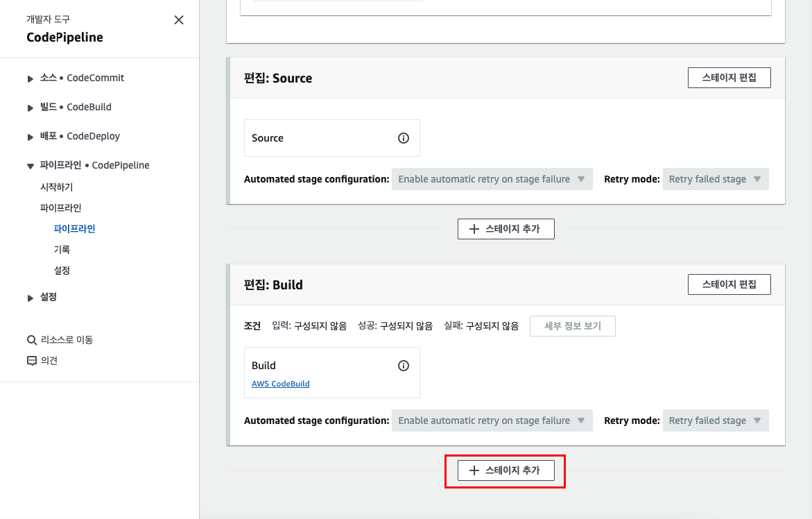
Task: Select the Source action card
Action: [x=332, y=138]
